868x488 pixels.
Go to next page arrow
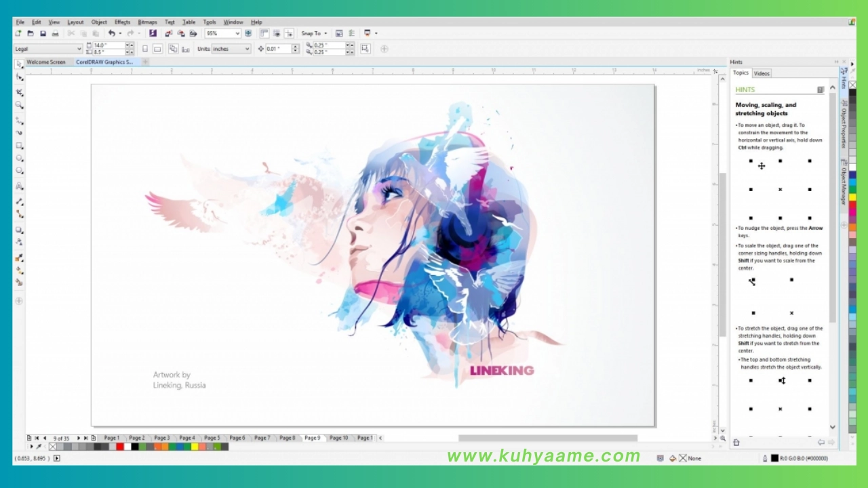(x=79, y=438)
